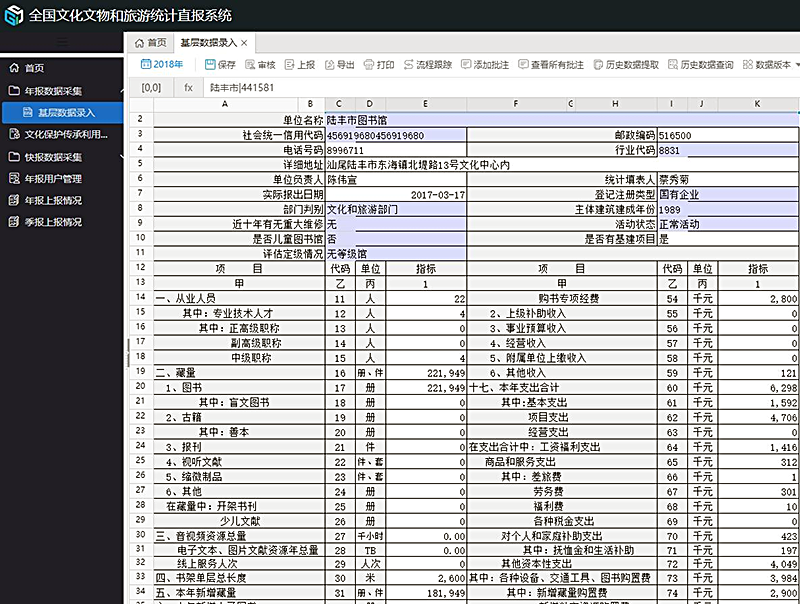Screen dimensions: 800x604
Task: Open the 数据版本 dropdown
Action: click(770, 64)
